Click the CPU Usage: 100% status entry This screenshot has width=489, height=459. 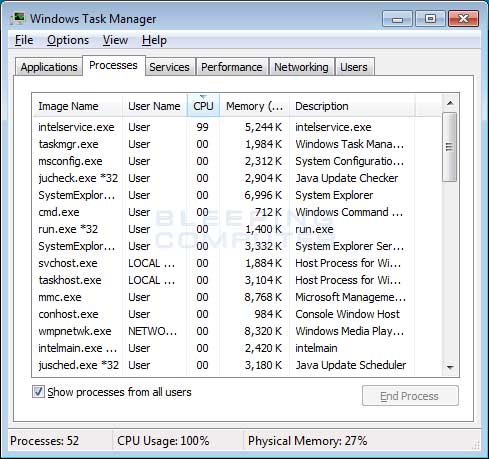[163, 441]
